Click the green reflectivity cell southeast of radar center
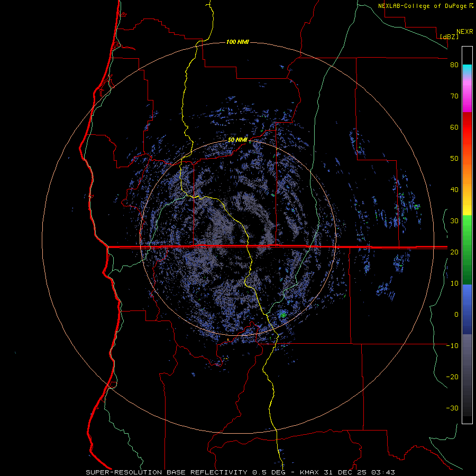Image resolution: width=476 pixels, height=476 pixels. point(283,315)
